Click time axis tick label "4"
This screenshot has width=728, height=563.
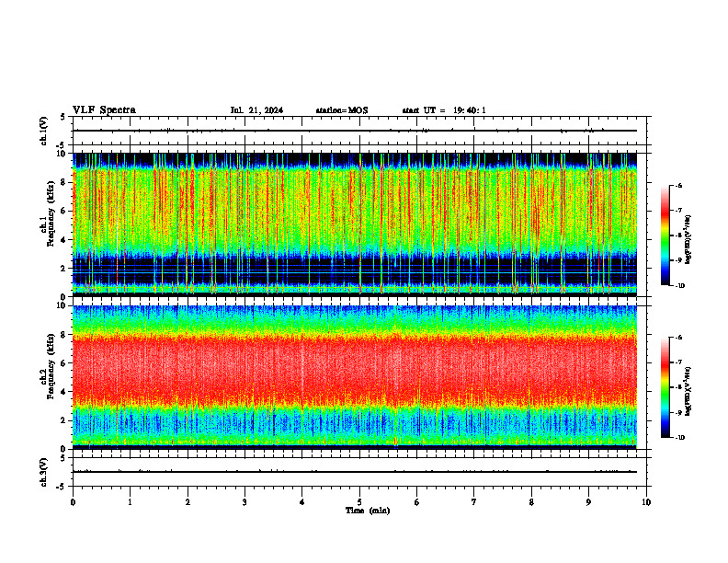(302, 502)
